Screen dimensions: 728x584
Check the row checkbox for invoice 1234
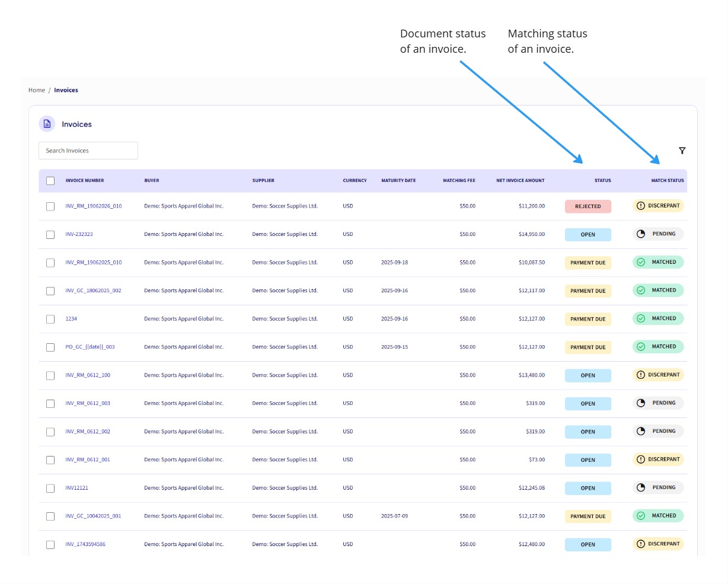point(50,319)
